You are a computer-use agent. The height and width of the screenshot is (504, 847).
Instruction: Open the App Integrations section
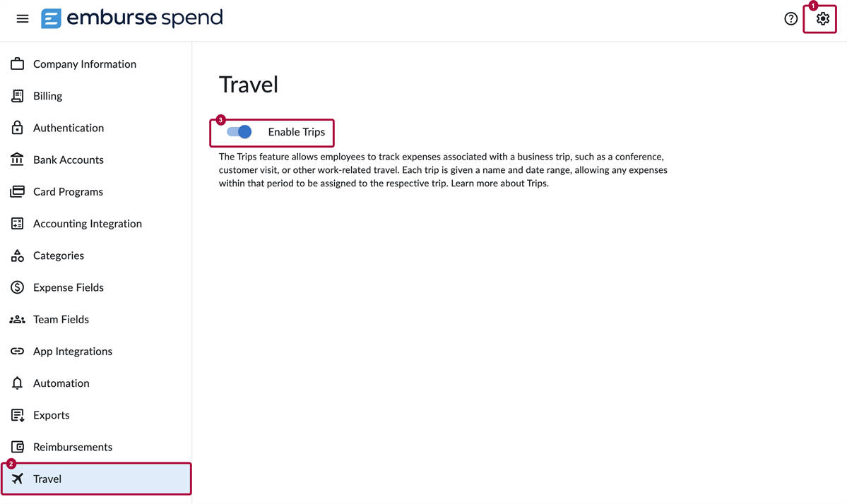(73, 351)
